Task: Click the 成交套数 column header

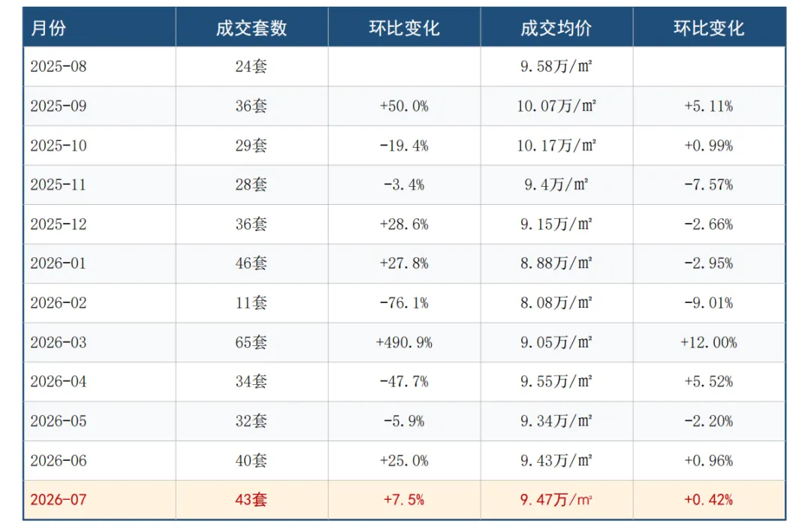Action: click(252, 28)
